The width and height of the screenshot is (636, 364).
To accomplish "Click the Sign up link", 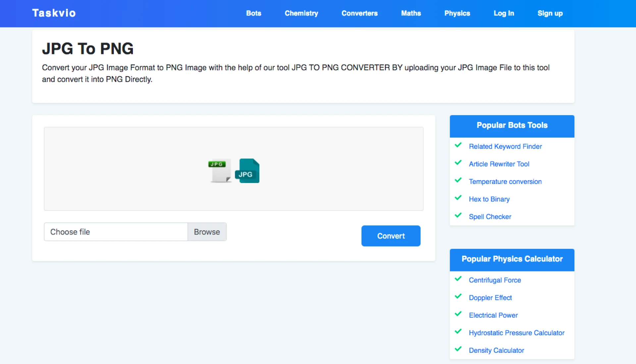I will click(x=550, y=13).
